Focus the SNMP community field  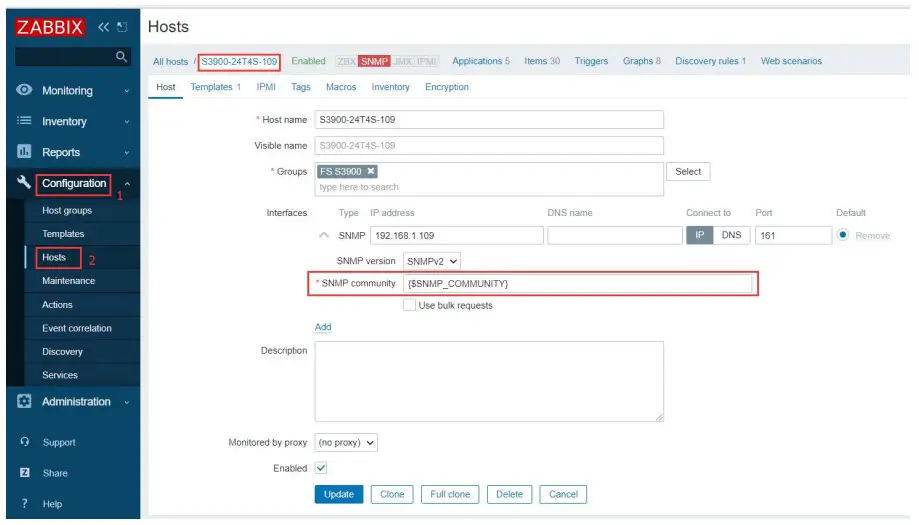(577, 284)
